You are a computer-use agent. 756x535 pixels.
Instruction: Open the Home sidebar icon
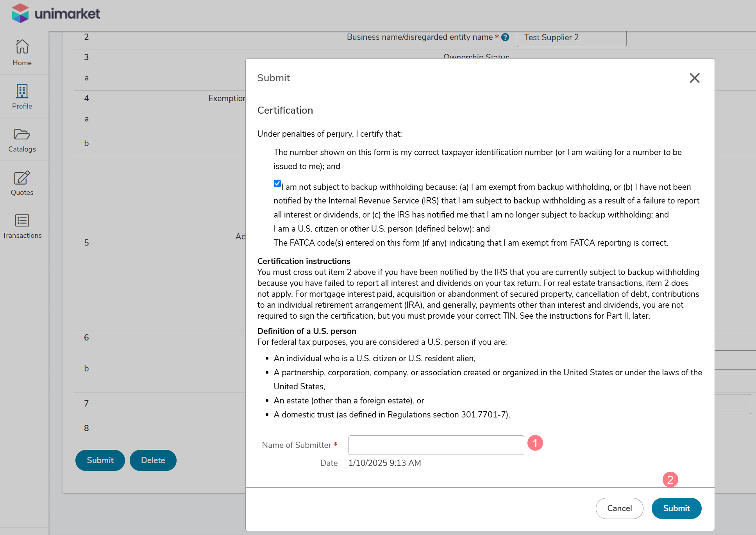coord(22,46)
